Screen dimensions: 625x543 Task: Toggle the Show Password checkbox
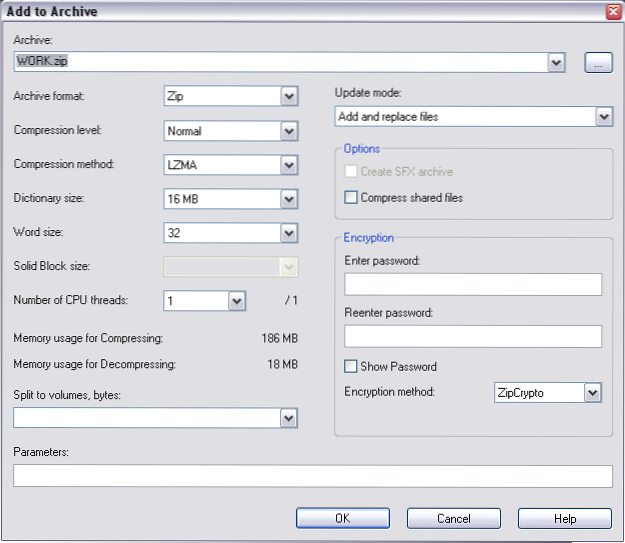coord(351,366)
